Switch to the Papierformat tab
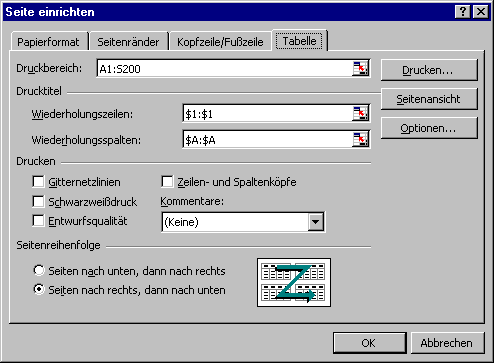The width and height of the screenshot is (494, 363). (x=49, y=42)
